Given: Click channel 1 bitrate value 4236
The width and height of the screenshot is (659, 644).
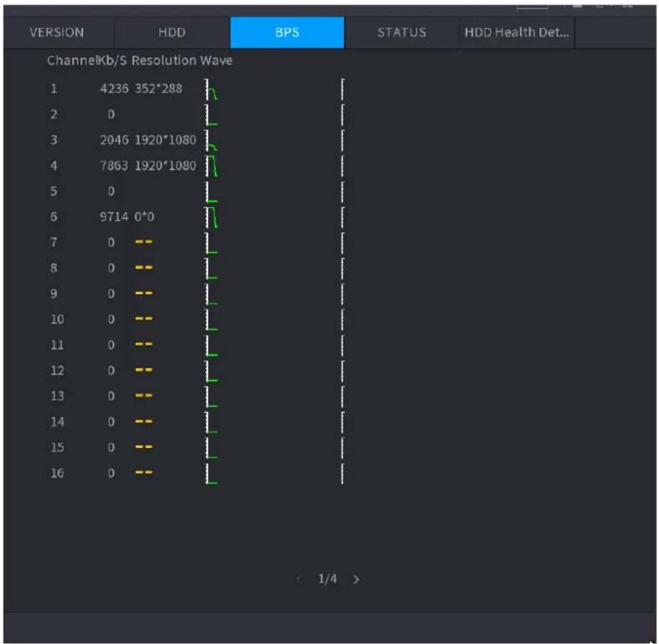Looking at the screenshot, I should point(114,89).
